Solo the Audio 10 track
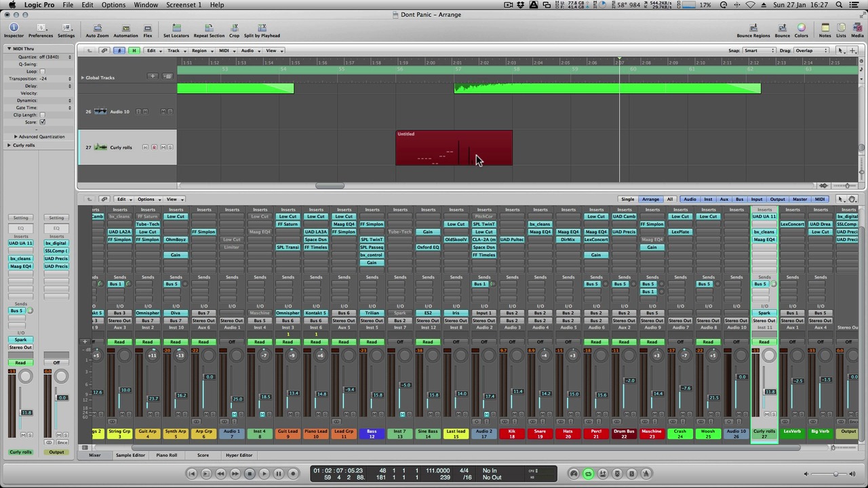This screenshot has width=868, height=488. click(170, 111)
